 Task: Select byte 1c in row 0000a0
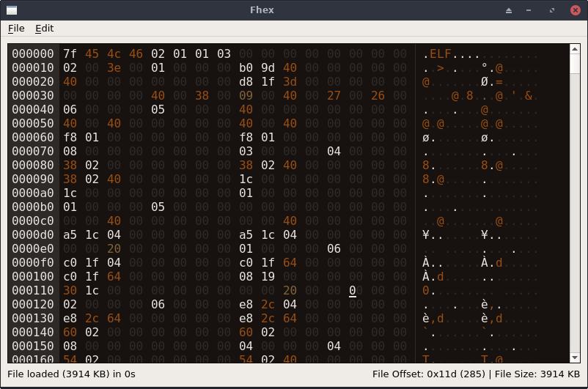point(70,193)
